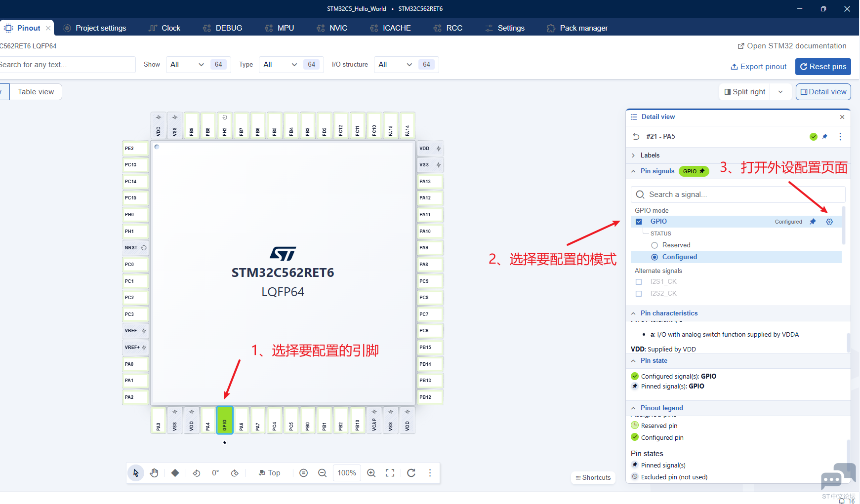Switch to the RCC tab
860x504 pixels.
tap(448, 28)
